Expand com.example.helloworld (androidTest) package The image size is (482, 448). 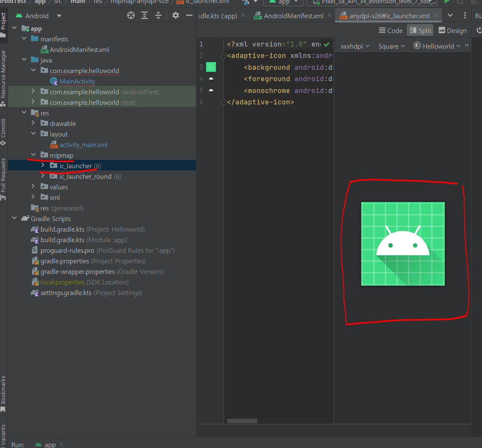pos(33,91)
